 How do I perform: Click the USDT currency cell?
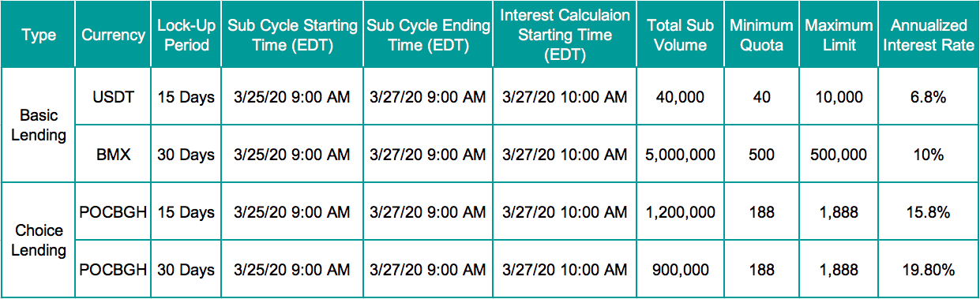tap(114, 97)
